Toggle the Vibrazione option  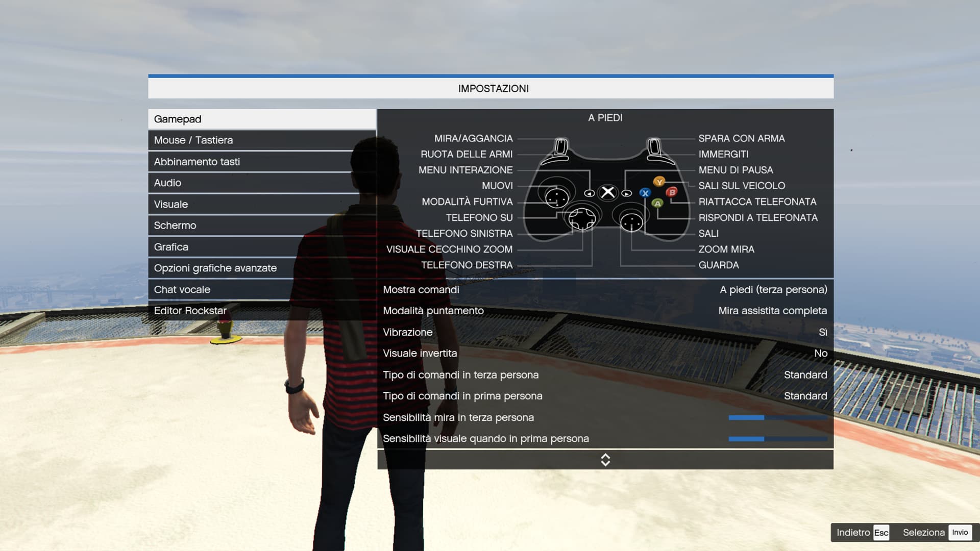click(605, 332)
